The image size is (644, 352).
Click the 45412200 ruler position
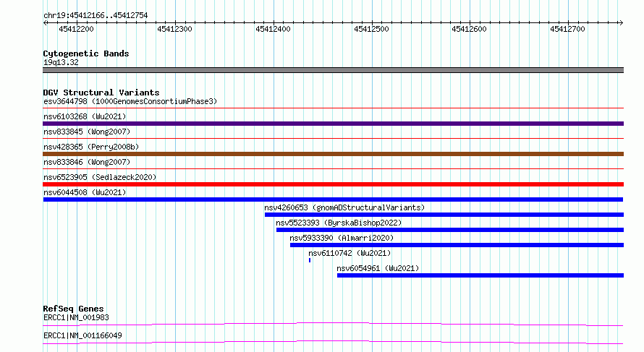point(77,29)
